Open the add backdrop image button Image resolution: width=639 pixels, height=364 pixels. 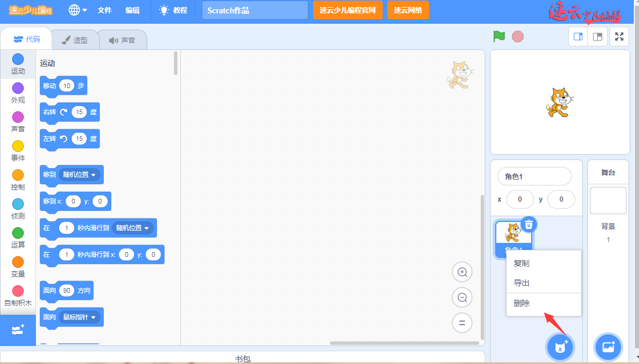point(608,347)
